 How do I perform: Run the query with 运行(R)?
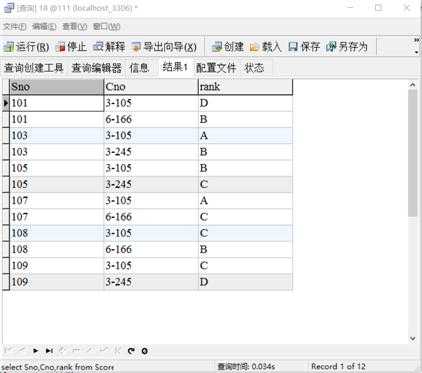point(26,47)
